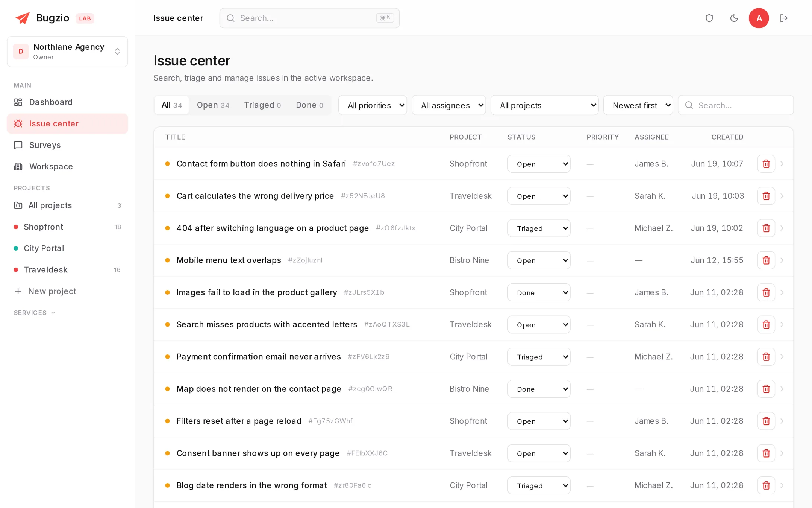Delete the Map does not render issue
The image size is (812, 508).
coord(766,389)
